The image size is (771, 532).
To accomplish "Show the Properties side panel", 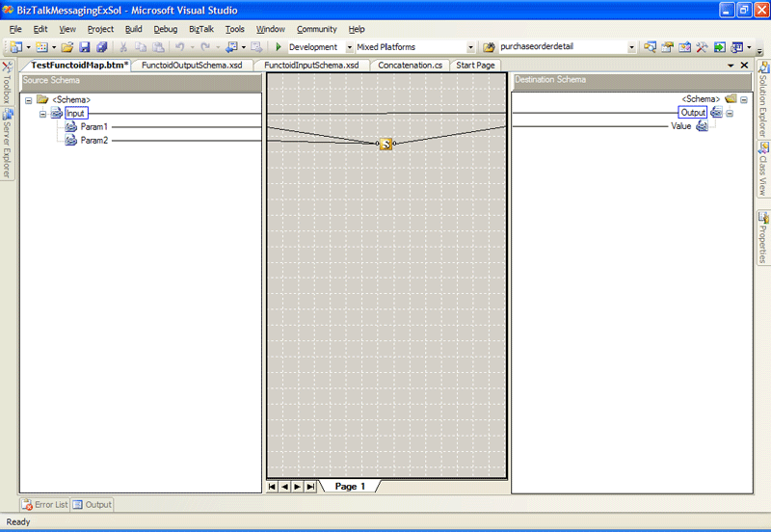I will [763, 236].
